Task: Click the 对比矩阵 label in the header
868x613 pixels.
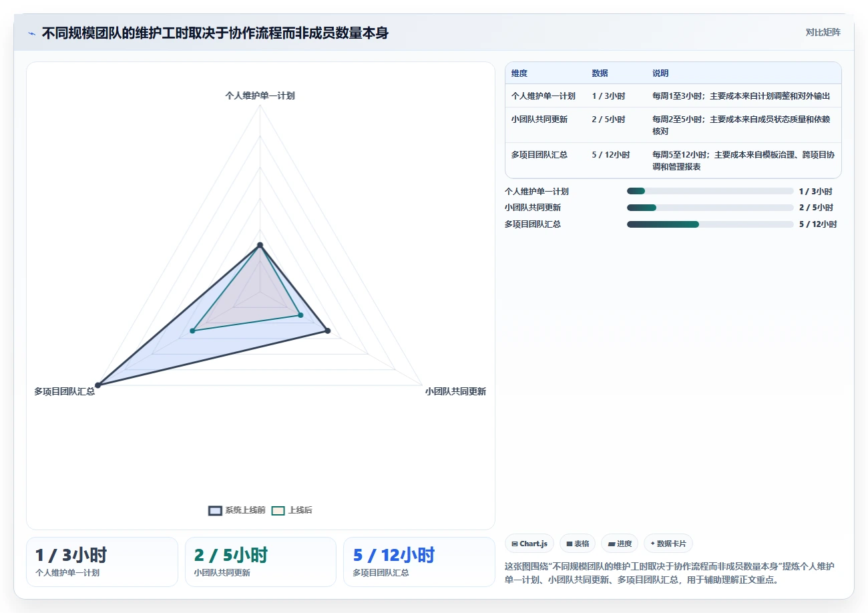Action: [x=823, y=32]
